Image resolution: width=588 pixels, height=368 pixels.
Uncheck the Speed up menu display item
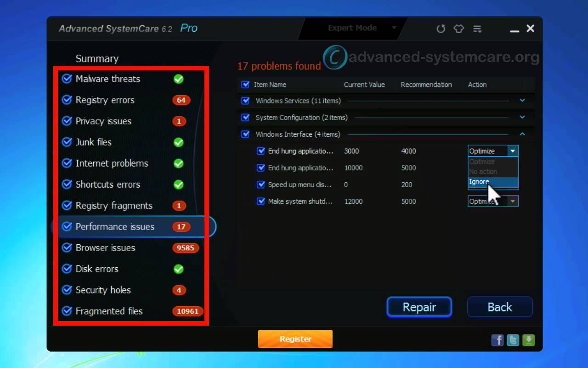pyautogui.click(x=261, y=185)
